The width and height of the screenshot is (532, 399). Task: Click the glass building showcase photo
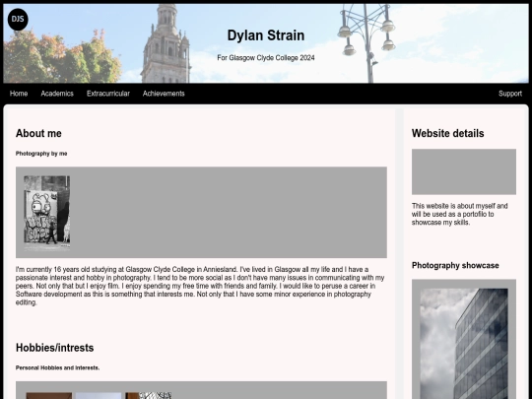tap(464, 344)
